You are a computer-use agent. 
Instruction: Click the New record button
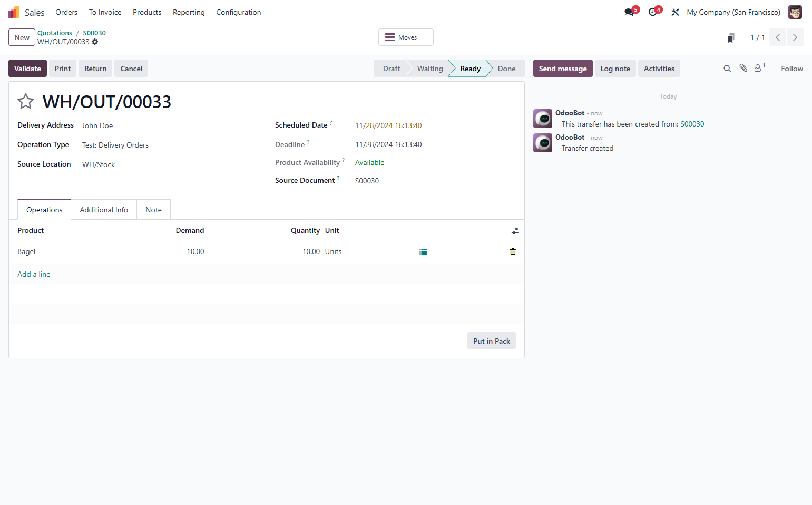pyautogui.click(x=22, y=37)
